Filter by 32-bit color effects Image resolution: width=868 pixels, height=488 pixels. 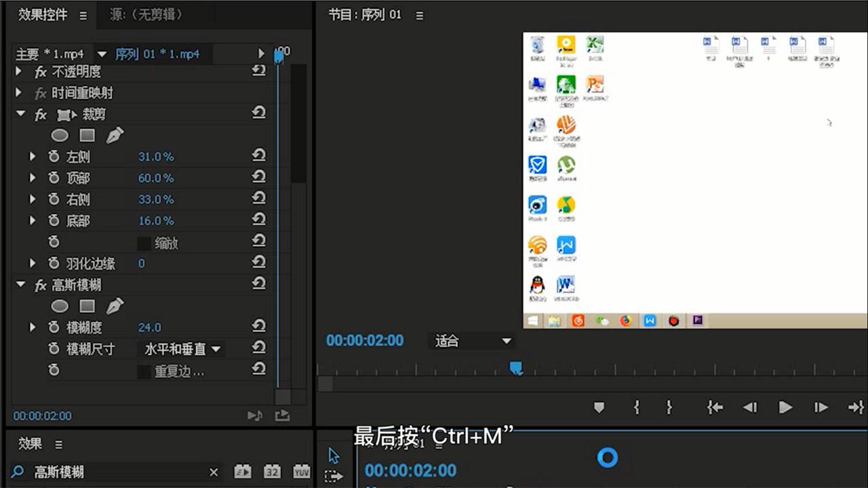pos(272,471)
